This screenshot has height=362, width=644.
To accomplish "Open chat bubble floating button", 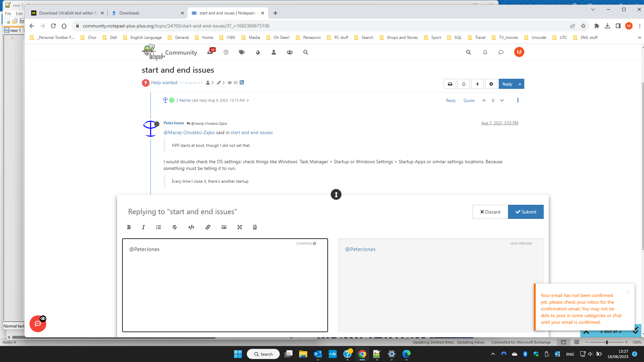I will [x=38, y=324].
